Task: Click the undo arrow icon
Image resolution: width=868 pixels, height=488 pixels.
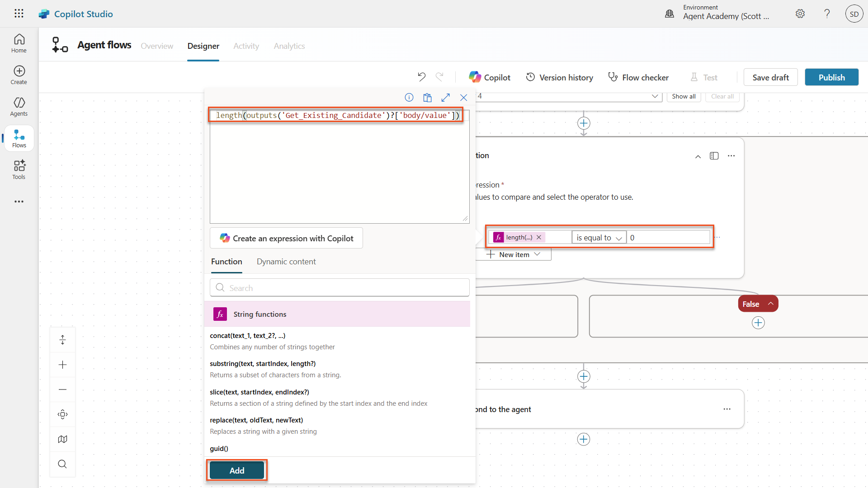Action: [421, 77]
